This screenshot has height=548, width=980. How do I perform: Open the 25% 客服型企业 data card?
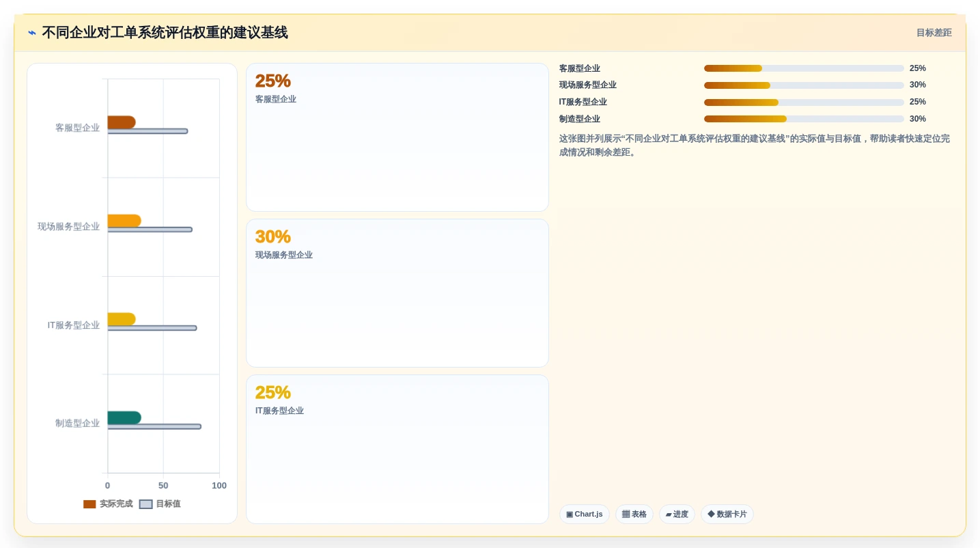(x=397, y=137)
